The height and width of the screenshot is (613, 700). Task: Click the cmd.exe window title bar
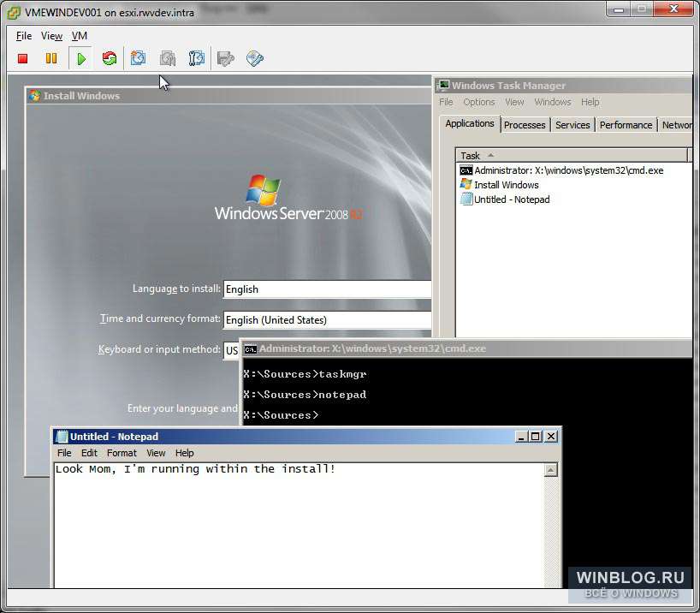[x=467, y=348]
